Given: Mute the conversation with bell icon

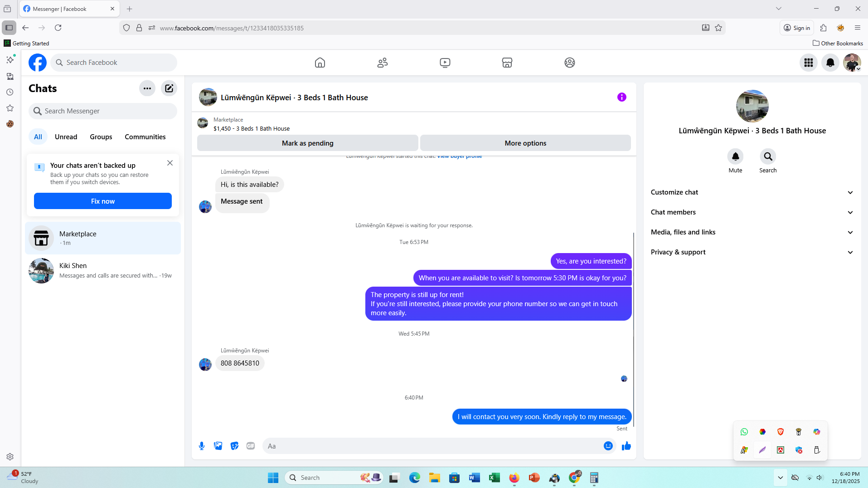Looking at the screenshot, I should (735, 156).
